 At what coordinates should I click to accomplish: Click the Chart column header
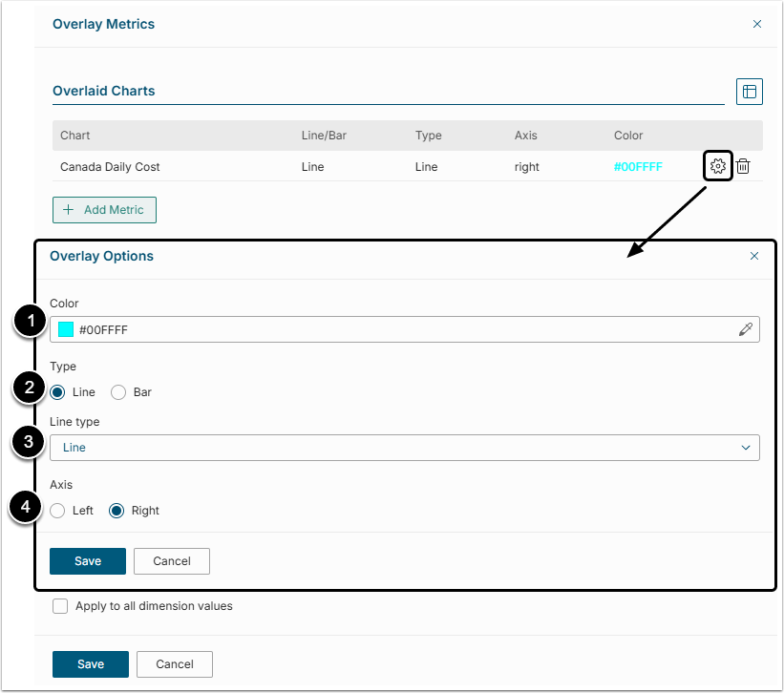pos(75,136)
